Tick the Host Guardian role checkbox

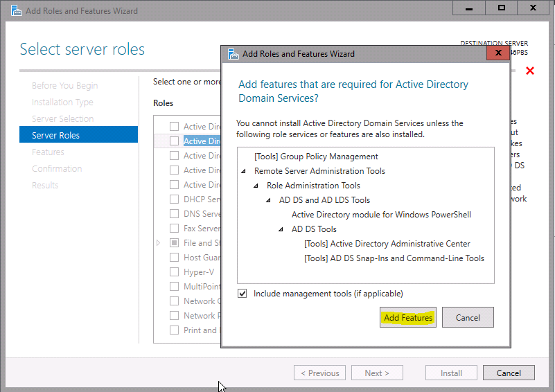tap(174, 257)
